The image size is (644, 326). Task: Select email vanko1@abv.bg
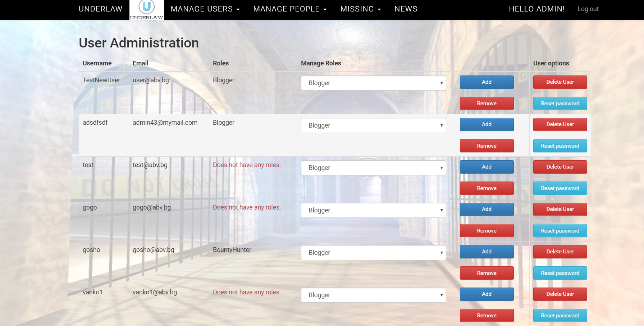tap(155, 292)
